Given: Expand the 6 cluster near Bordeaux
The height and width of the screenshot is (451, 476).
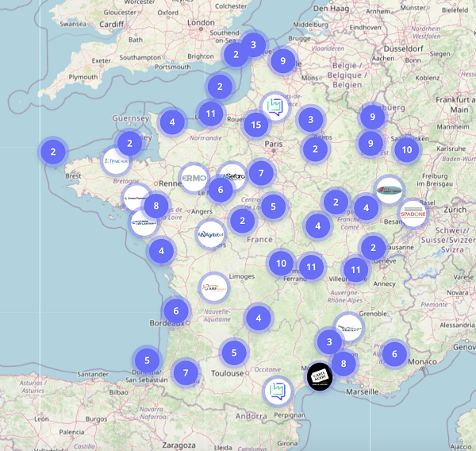Looking at the screenshot, I should tap(176, 310).
